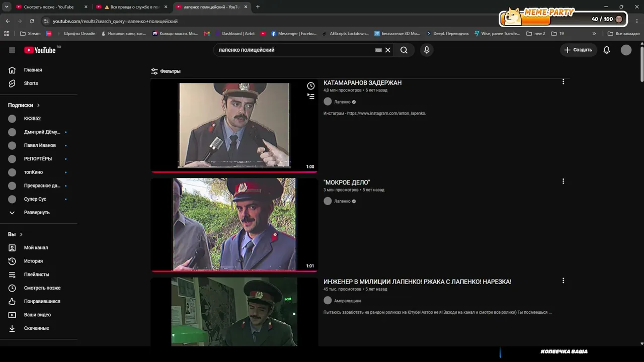
Task: Open the browser apps grid shortcut
Action: click(x=7, y=34)
